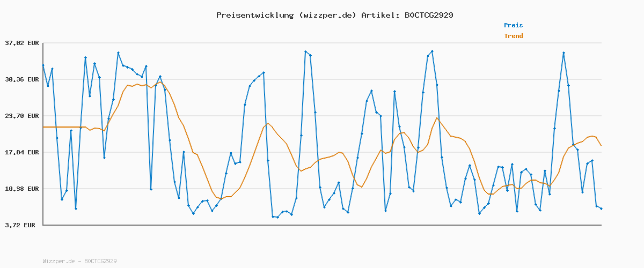Click the 'Trend' legend label
The width and height of the screenshot is (644, 268).
[x=513, y=36]
